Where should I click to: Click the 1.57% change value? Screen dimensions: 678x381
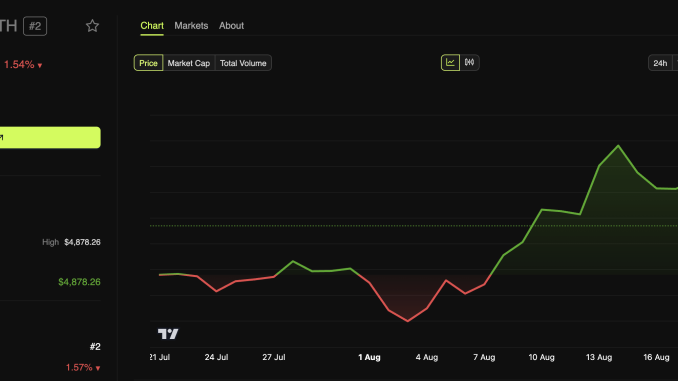(83, 368)
